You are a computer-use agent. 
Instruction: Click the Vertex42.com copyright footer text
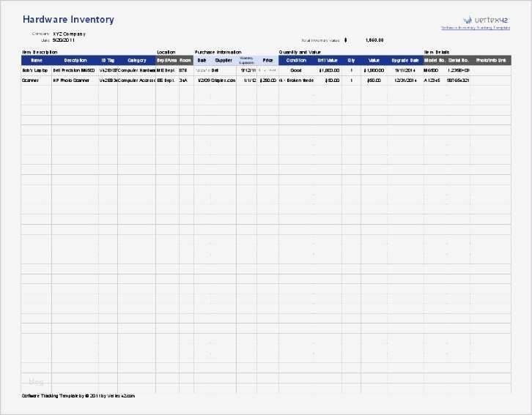tap(78, 396)
